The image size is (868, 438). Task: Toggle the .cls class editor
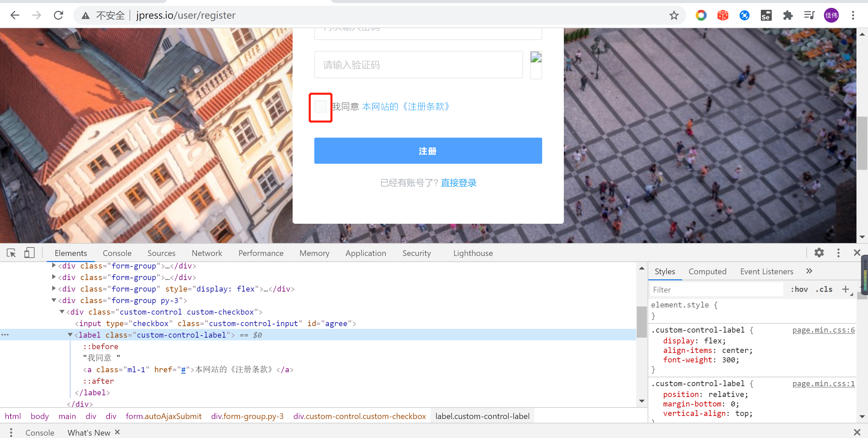pos(824,289)
